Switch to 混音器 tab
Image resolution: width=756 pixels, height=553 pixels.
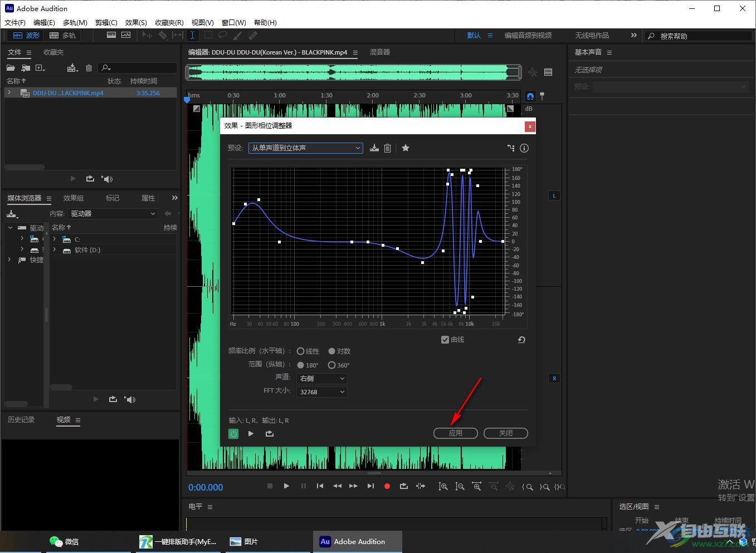pos(380,52)
